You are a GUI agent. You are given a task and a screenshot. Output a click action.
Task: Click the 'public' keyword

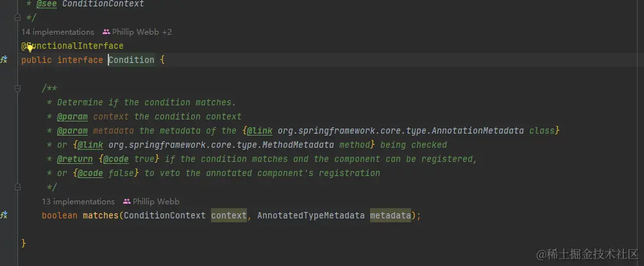click(x=37, y=60)
